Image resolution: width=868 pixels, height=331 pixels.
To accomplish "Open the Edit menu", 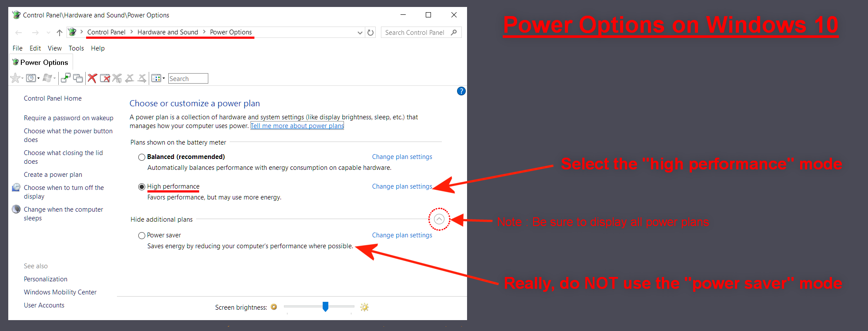I will click(35, 48).
